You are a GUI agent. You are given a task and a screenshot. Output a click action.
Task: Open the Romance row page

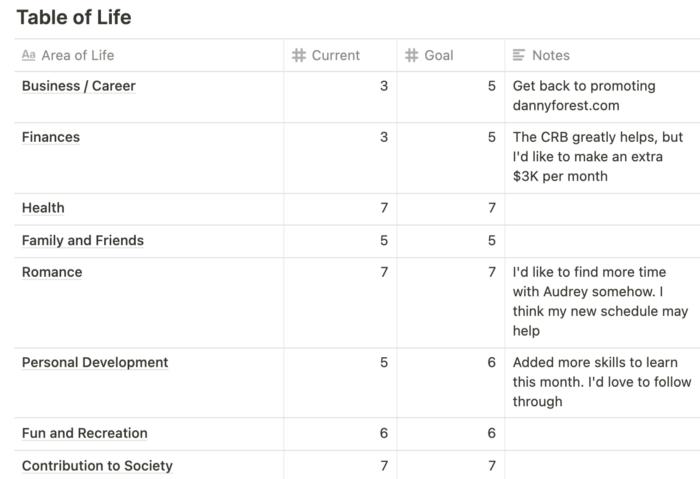point(52,272)
